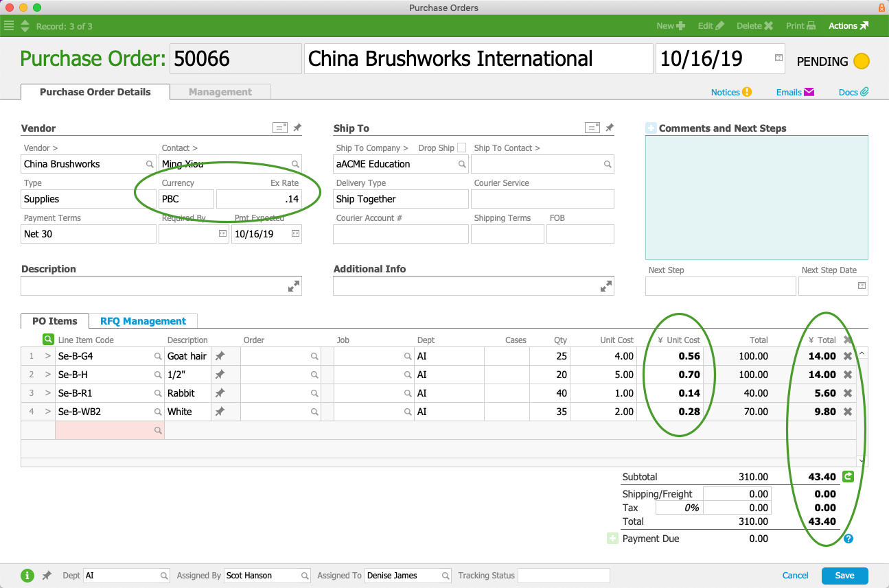Delete the Se-B-R1 line item
This screenshot has width=889, height=588.
[x=848, y=393]
